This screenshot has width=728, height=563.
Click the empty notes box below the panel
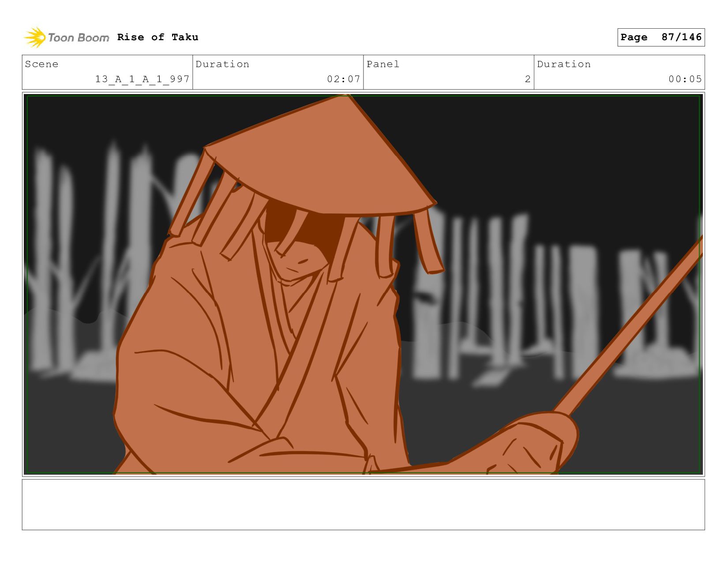tap(363, 505)
